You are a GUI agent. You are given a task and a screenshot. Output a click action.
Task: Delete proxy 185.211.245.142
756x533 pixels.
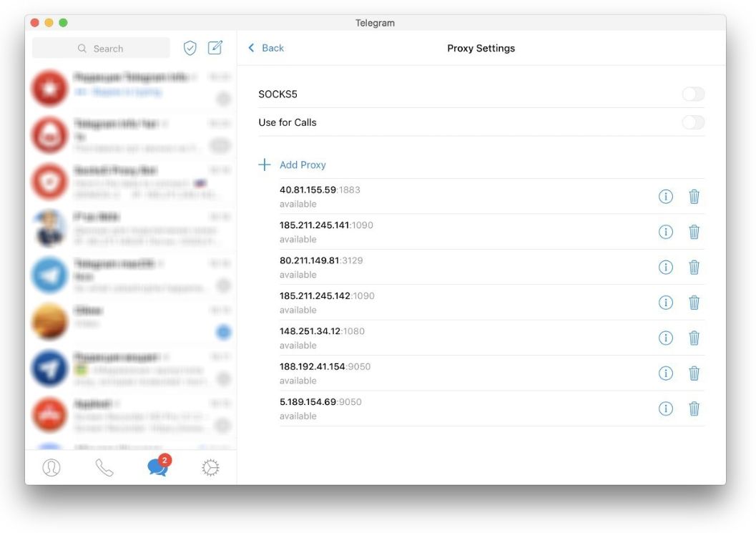(694, 303)
